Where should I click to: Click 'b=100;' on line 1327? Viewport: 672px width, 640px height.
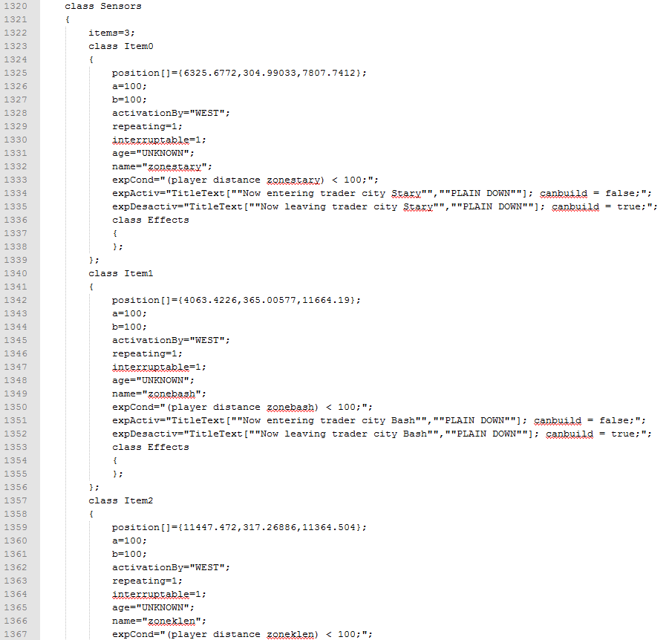tap(129, 100)
